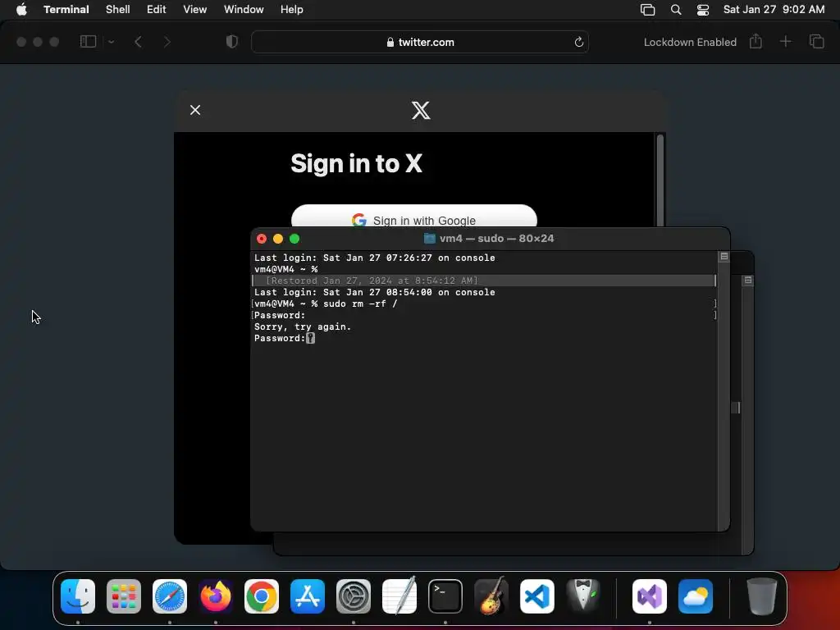Open the purple Visual Studio Dock icon
The image size is (840, 630).
[650, 596]
